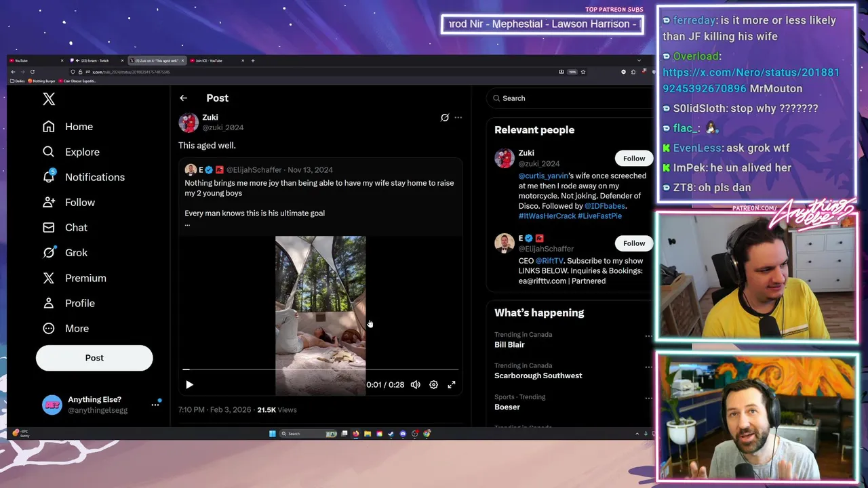Click the 21.5K Views count
This screenshot has width=868, height=488.
[277, 410]
